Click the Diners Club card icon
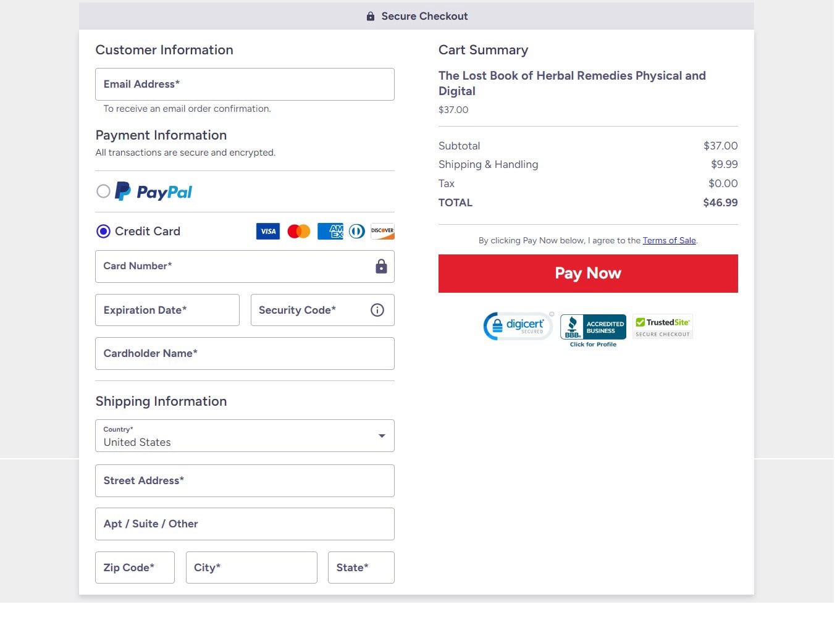This screenshot has height=620, width=840. point(357,232)
